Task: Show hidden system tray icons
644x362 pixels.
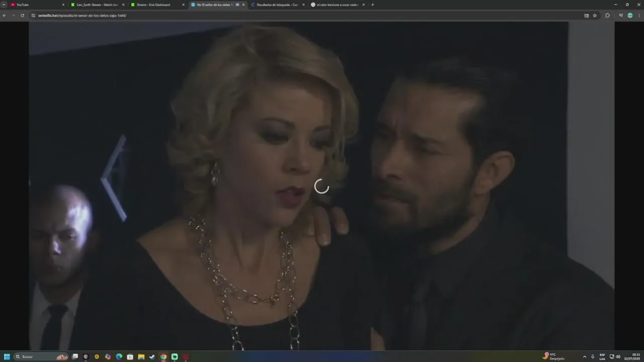Action: 585,356
